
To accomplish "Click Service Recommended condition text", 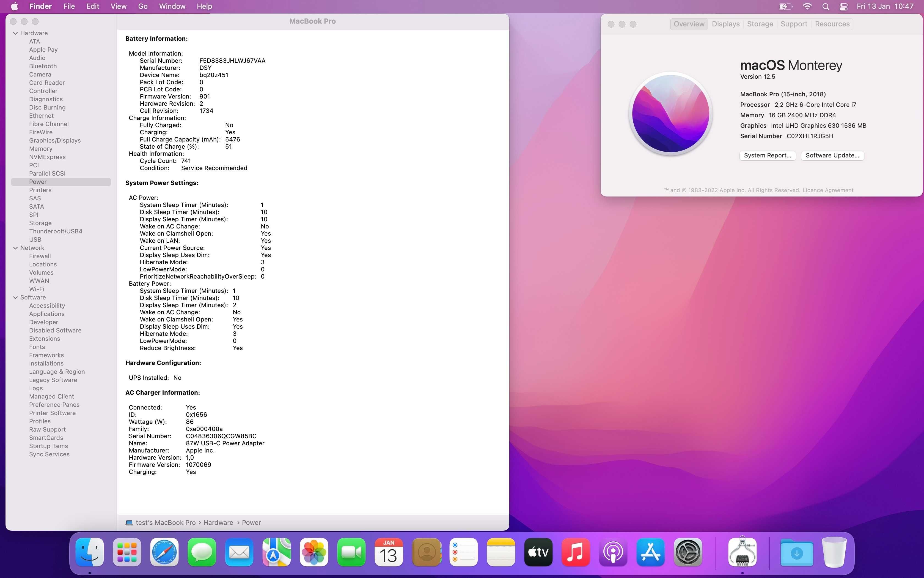I will coord(214,168).
